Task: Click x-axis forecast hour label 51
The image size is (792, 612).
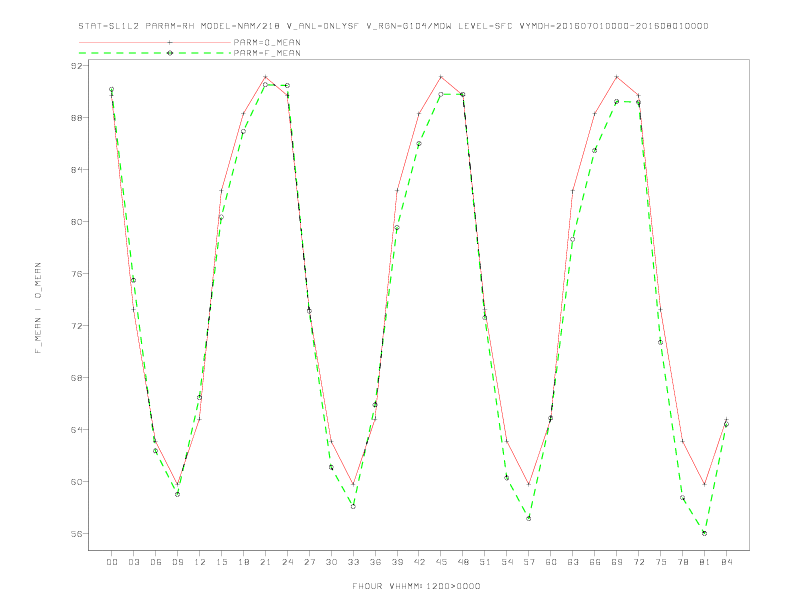Action: tap(485, 562)
